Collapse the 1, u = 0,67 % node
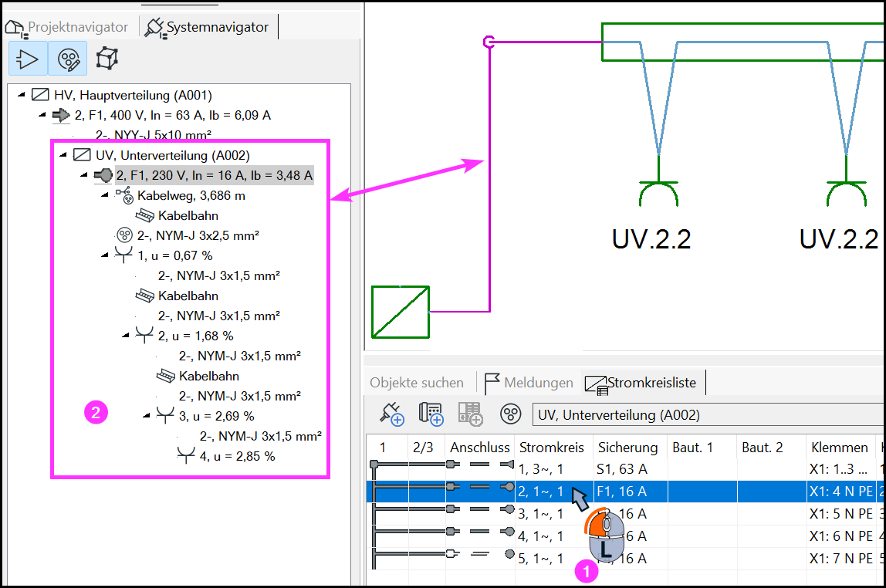 (104, 255)
